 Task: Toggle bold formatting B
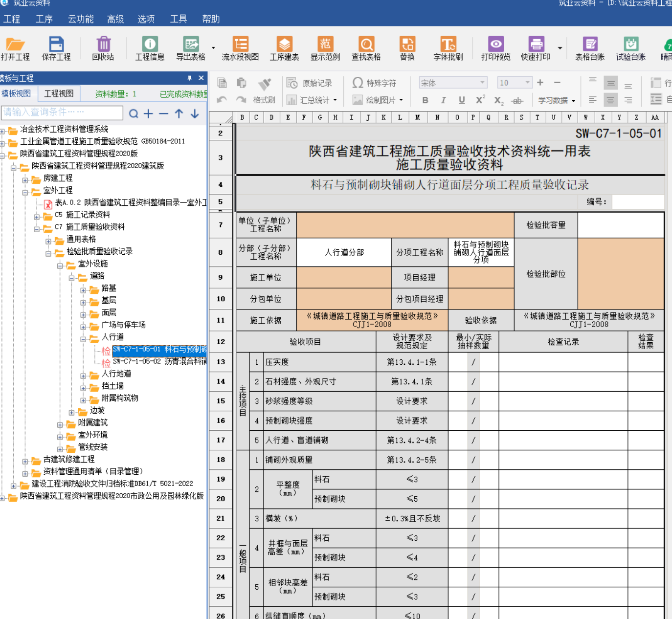(x=426, y=100)
